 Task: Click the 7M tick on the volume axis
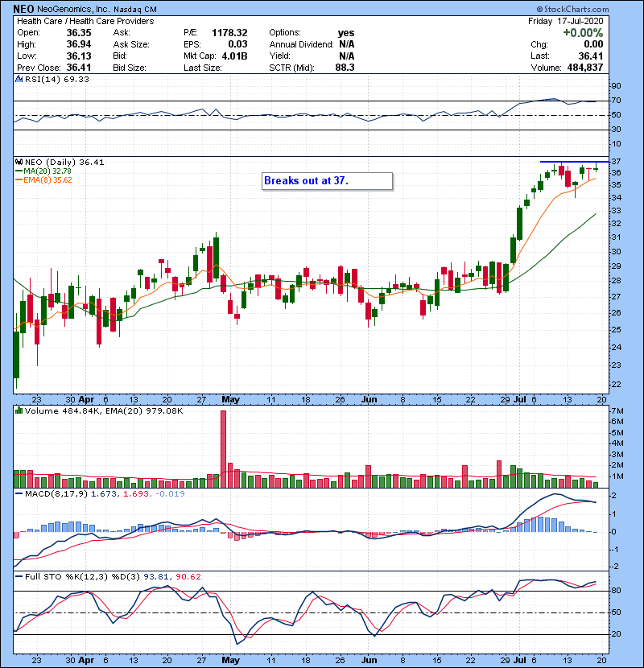[617, 411]
